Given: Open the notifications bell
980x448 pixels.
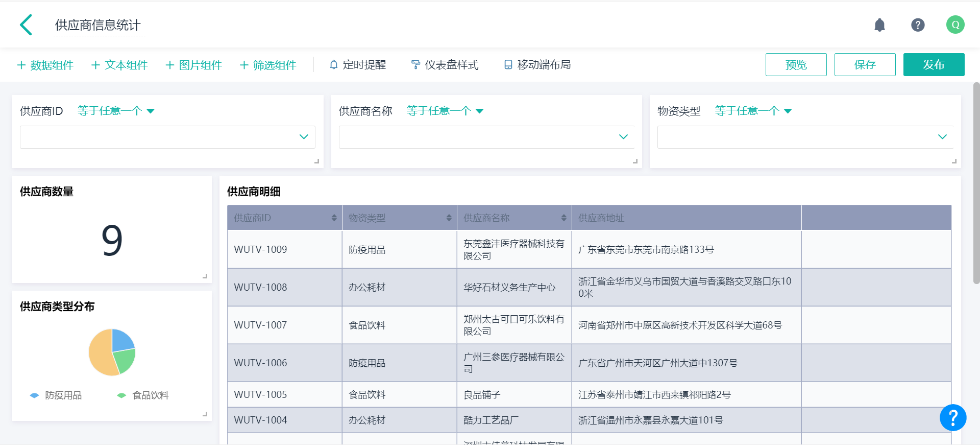Looking at the screenshot, I should point(879,25).
